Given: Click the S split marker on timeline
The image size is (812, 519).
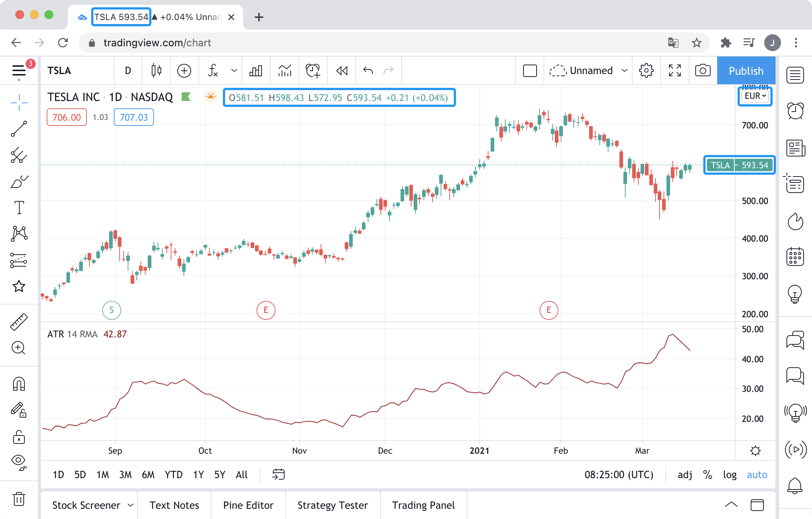Looking at the screenshot, I should [112, 310].
